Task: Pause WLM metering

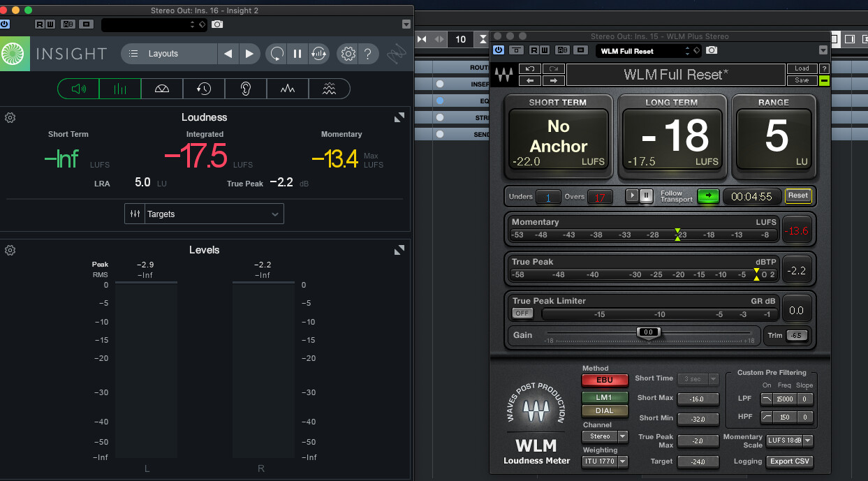Action: click(x=647, y=196)
